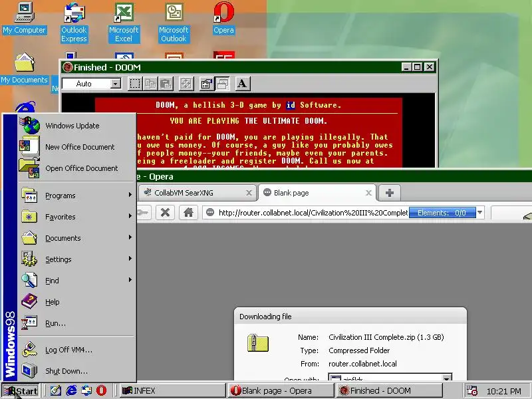
Task: Open My Documents desktop folder
Action: [24, 68]
